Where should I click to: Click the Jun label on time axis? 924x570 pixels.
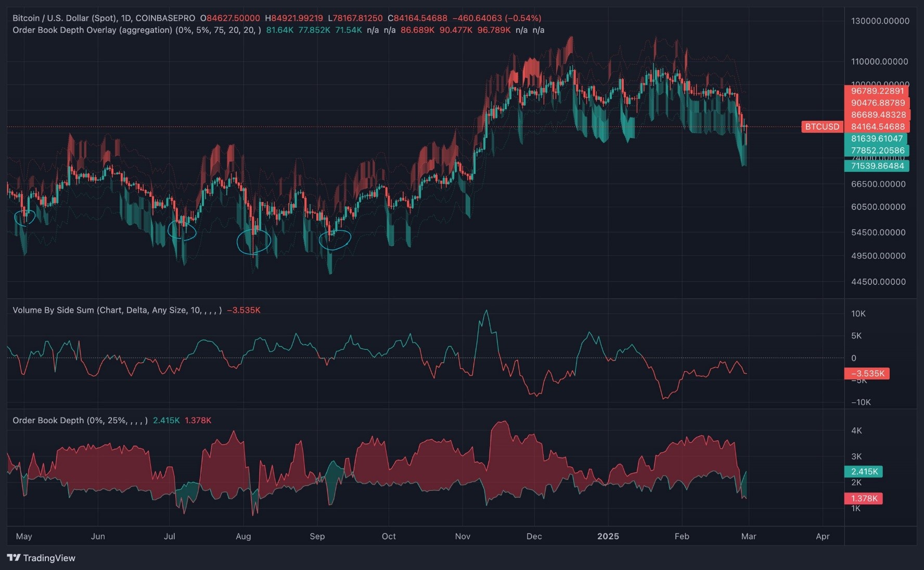pos(98,536)
